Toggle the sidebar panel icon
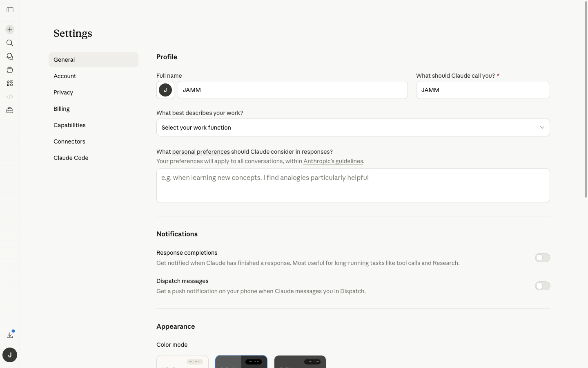 [10, 10]
